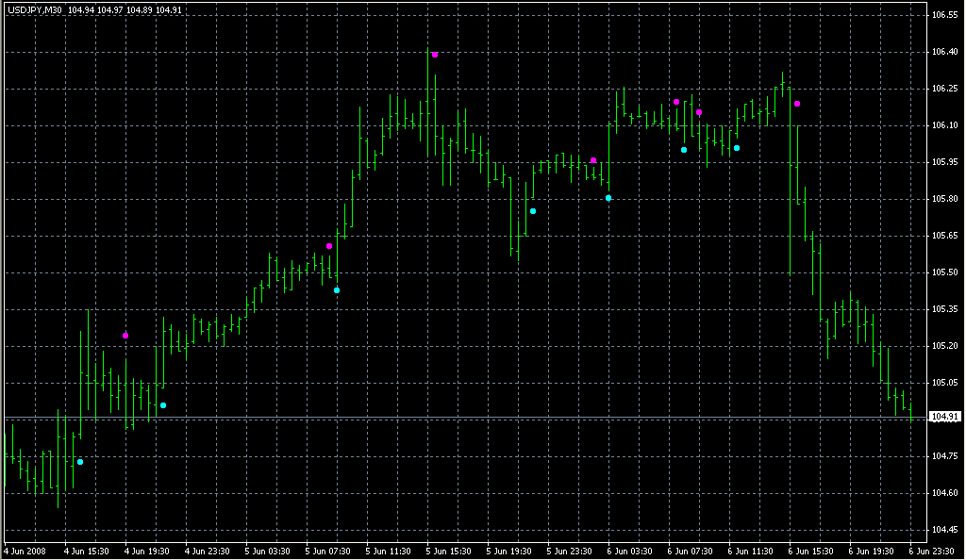Click the 106.55 price axis label

pos(944,16)
